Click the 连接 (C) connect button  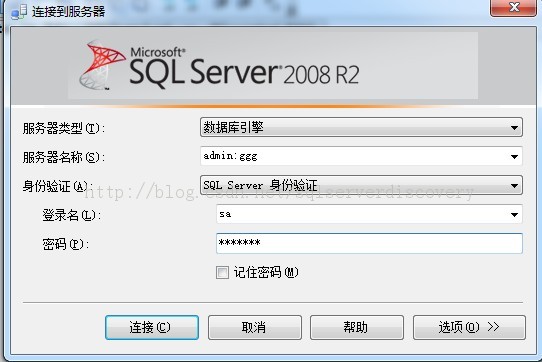click(x=152, y=327)
